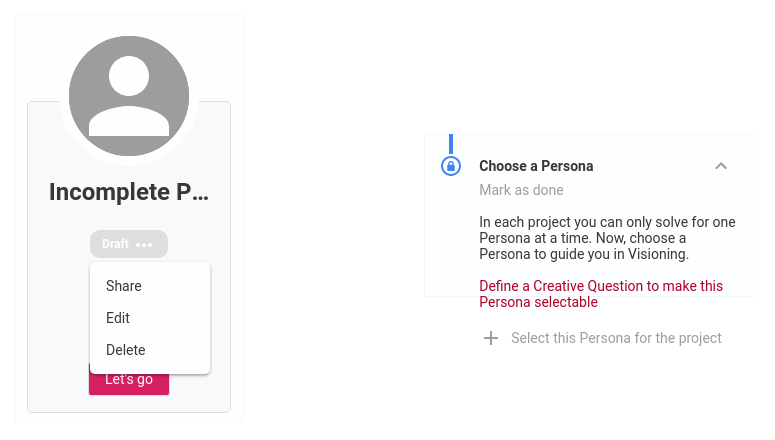Collapse the Choose a Persona section chevron
Viewport: 775px width, 440px height.
[x=721, y=166]
